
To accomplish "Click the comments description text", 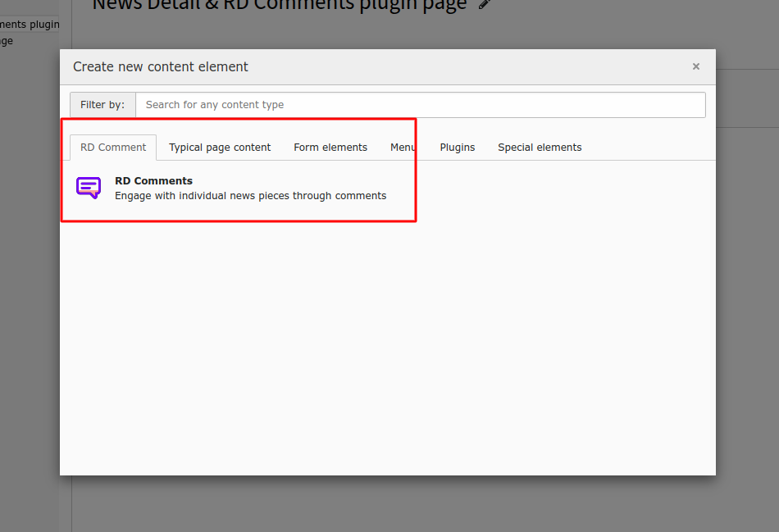I will [249, 195].
